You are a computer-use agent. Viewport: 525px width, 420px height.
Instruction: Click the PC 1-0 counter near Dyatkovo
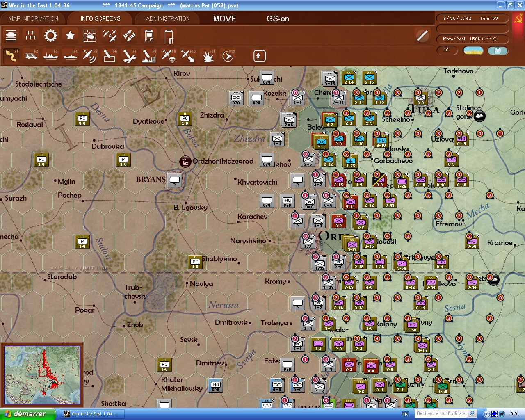point(185,119)
